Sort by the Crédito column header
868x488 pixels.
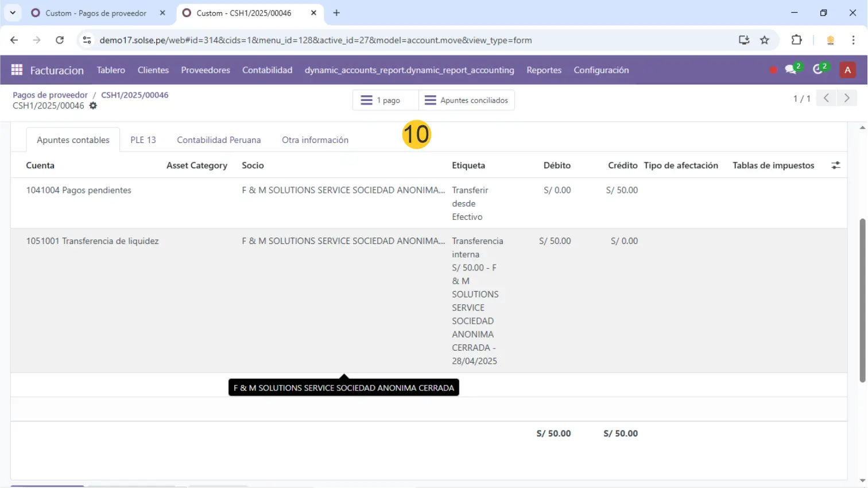click(x=623, y=165)
